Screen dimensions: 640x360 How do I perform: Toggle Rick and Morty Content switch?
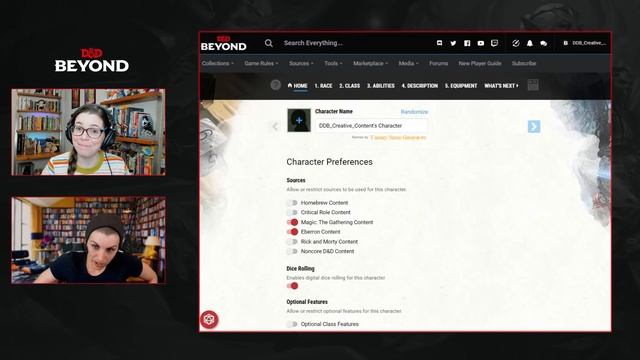(292, 242)
